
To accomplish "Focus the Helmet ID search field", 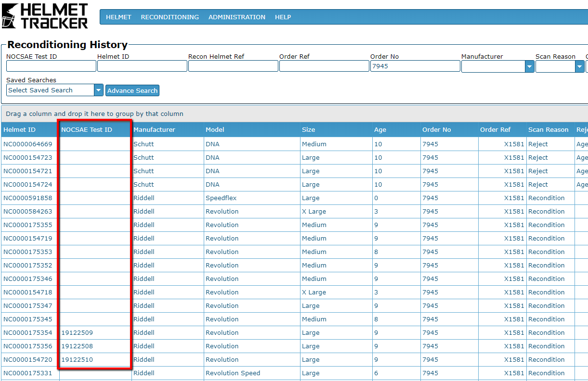I will pos(142,66).
